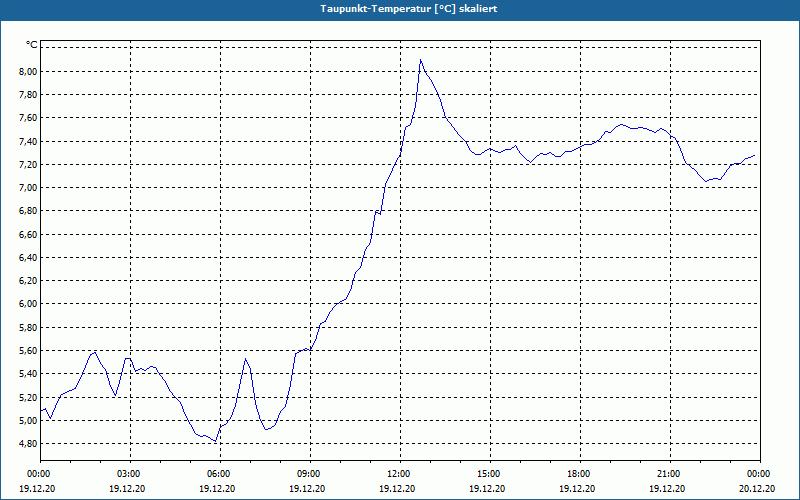800x500 pixels.
Task: Select the 5,60 y-axis label
Action: point(29,351)
